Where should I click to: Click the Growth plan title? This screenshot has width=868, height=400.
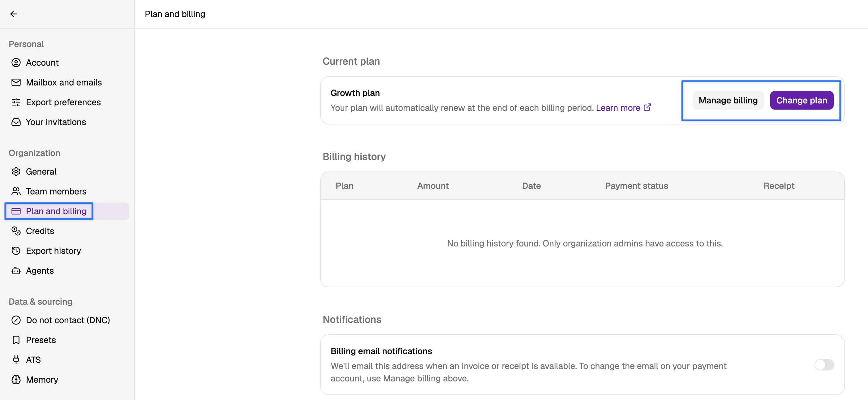(355, 93)
